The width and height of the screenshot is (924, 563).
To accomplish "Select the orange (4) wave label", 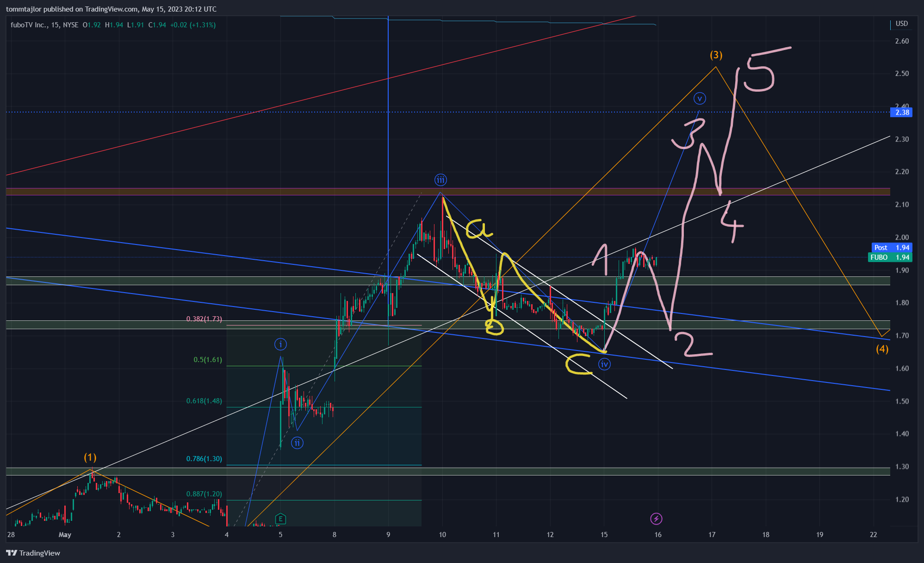I will click(x=882, y=349).
